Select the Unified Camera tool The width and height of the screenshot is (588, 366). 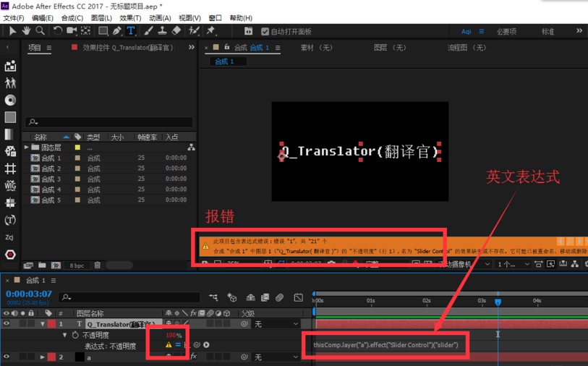coord(72,31)
